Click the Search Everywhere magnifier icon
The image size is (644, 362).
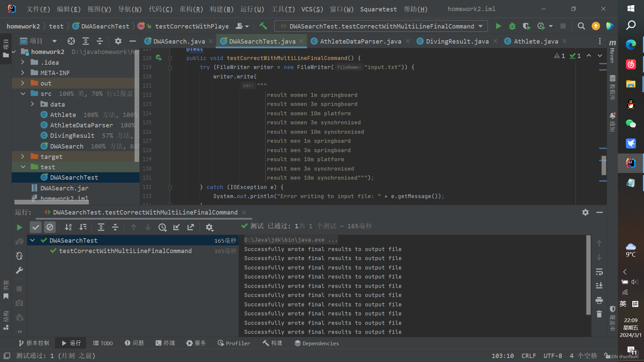[581, 26]
